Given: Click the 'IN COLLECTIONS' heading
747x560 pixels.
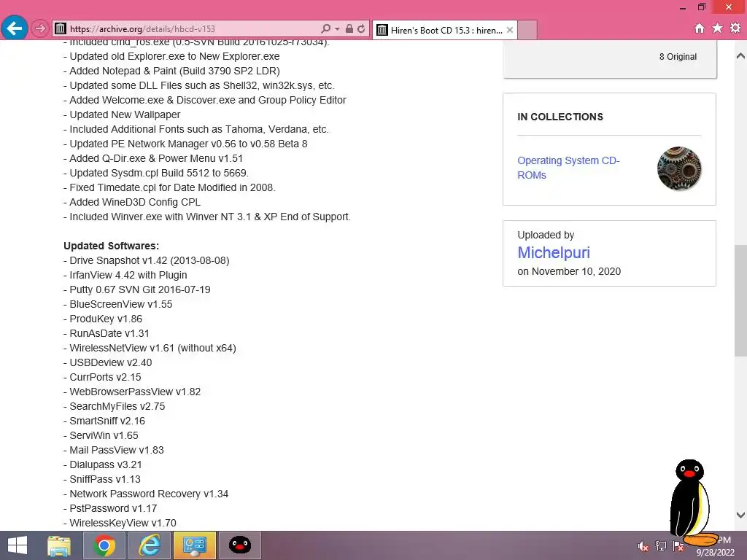Looking at the screenshot, I should 560,117.
